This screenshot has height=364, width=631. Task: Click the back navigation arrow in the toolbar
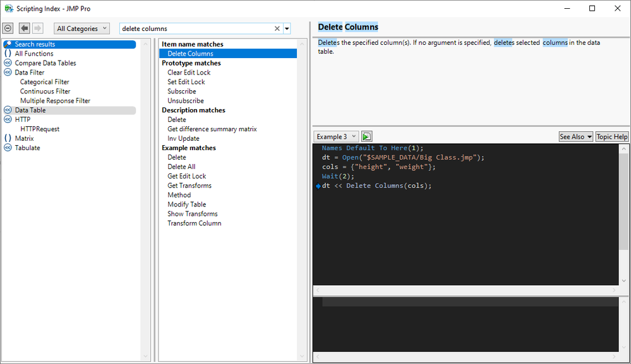pos(24,28)
